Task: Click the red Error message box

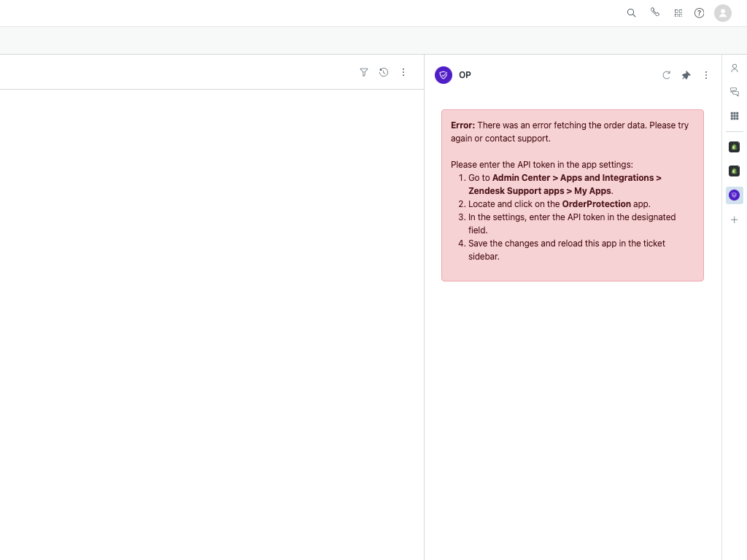Action: coord(573,195)
